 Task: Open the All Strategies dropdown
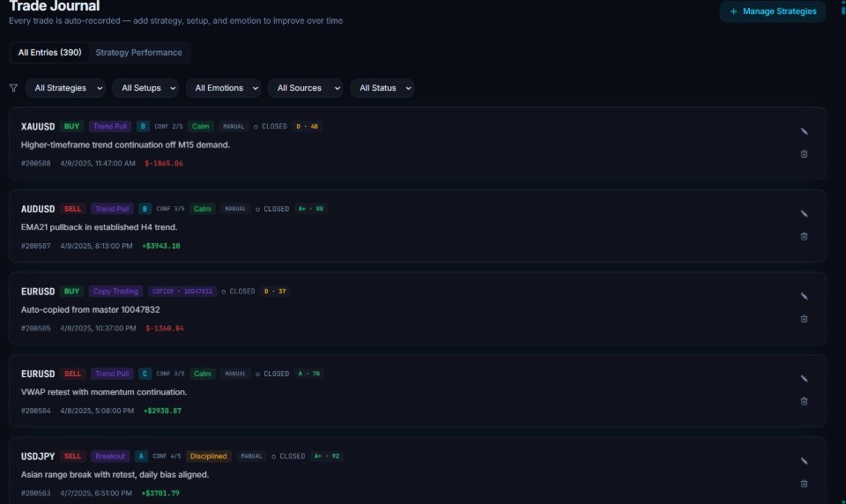coord(65,88)
